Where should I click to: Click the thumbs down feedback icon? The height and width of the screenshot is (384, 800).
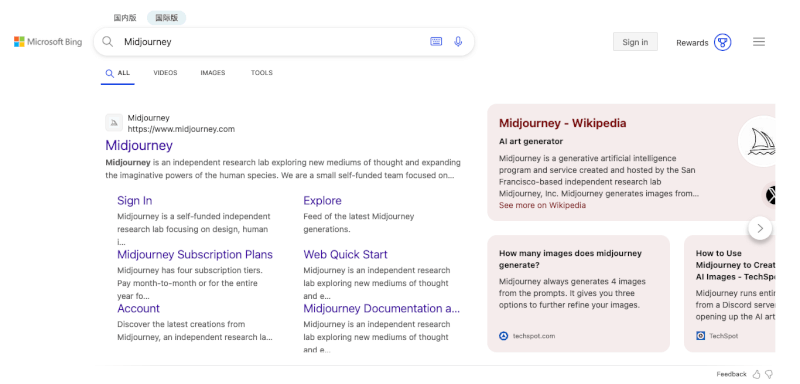(x=768, y=374)
